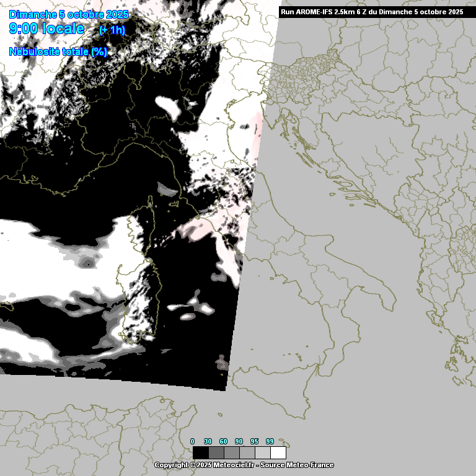Click the small circular cloud spot west of Corsica
The width and height of the screenshot is (476, 476).
click(87, 263)
